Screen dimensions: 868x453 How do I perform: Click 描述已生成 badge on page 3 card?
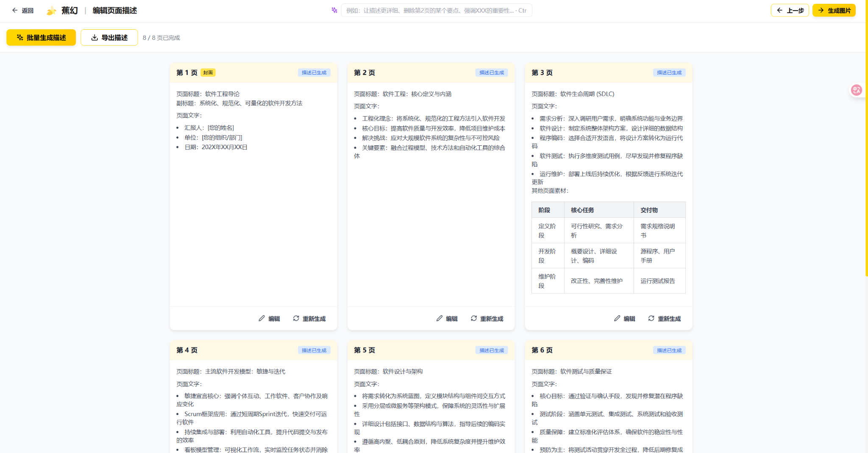pos(669,72)
